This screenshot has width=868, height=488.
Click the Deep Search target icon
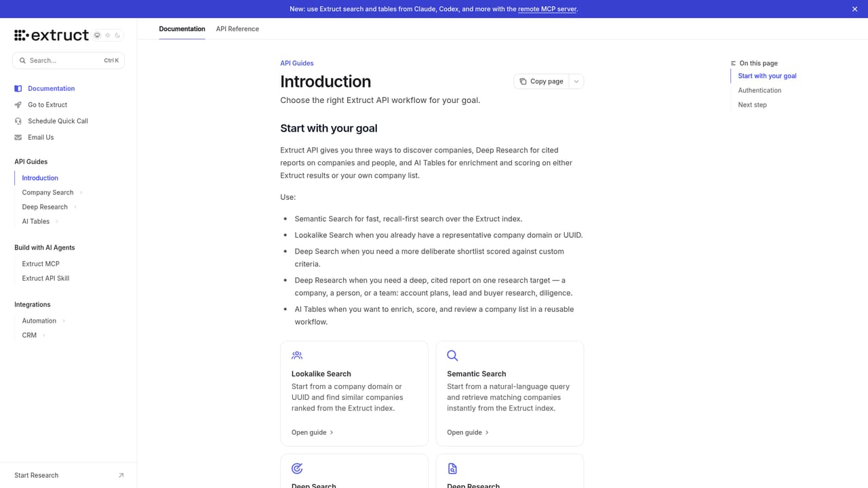(297, 468)
